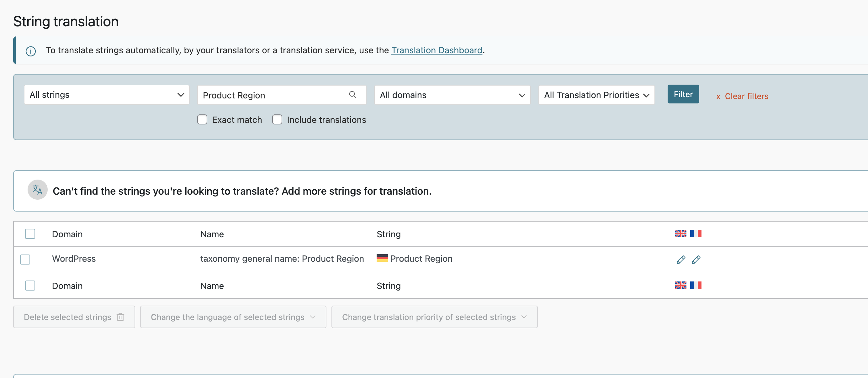Click the translate icon beside add strings

pos(37,190)
